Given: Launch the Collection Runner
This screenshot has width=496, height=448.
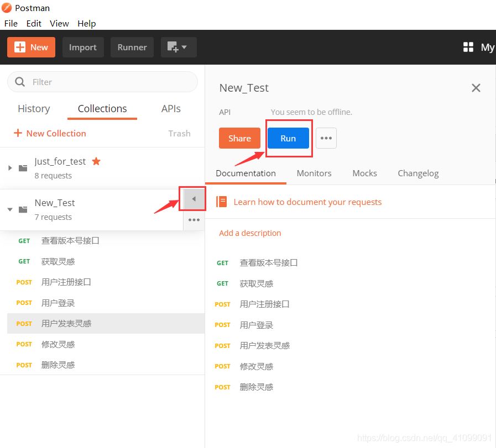Looking at the screenshot, I should coord(132,47).
